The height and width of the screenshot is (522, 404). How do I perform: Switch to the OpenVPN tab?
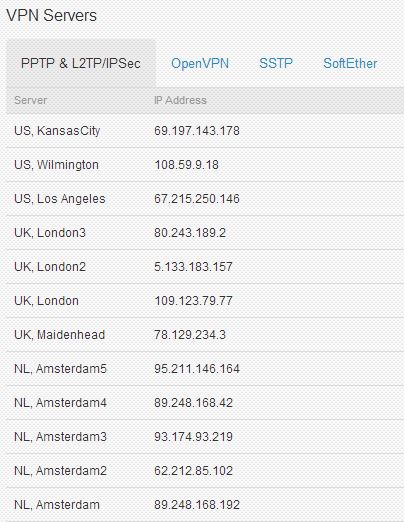[x=200, y=63]
